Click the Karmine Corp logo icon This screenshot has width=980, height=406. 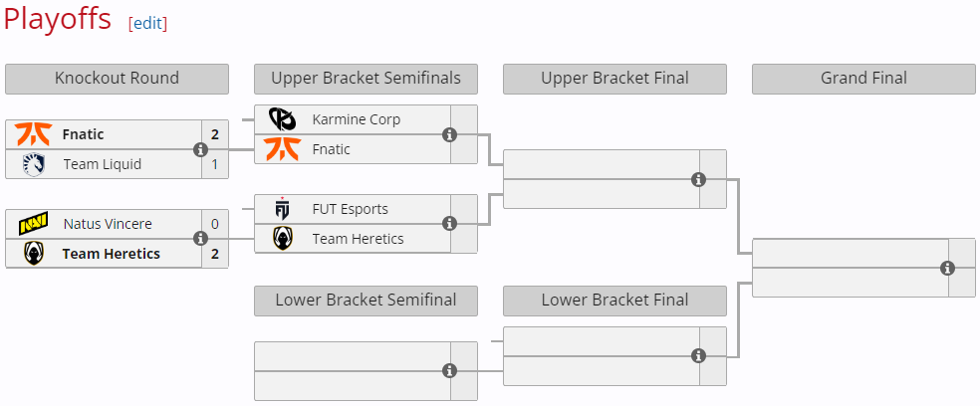coord(283,119)
